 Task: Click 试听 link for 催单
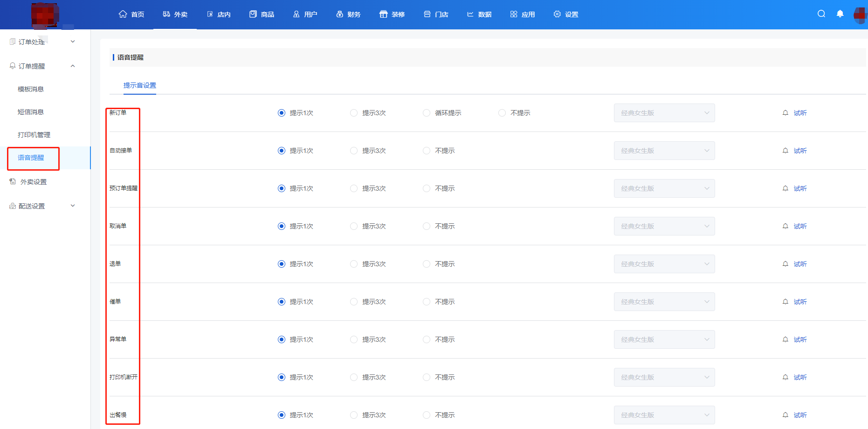point(800,302)
